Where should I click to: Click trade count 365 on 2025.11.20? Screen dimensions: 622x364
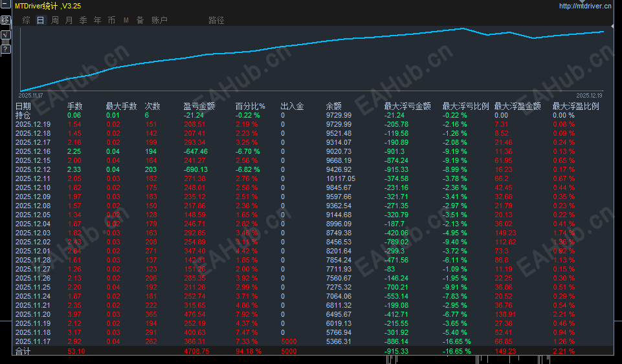click(151, 314)
